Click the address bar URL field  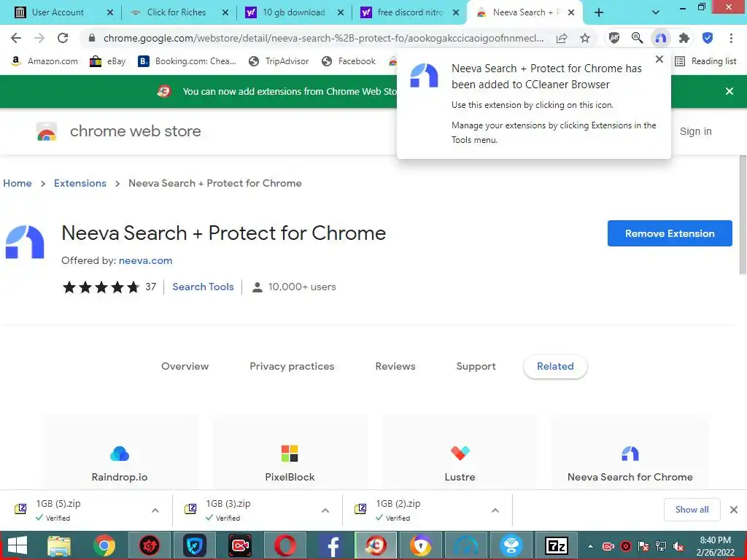point(323,38)
